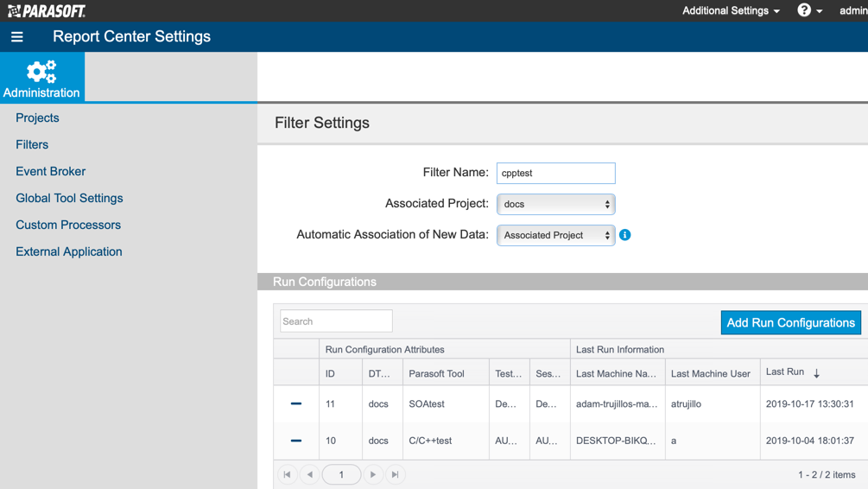This screenshot has height=489, width=868.
Task: Click Report Center Settings title
Action: click(x=132, y=36)
